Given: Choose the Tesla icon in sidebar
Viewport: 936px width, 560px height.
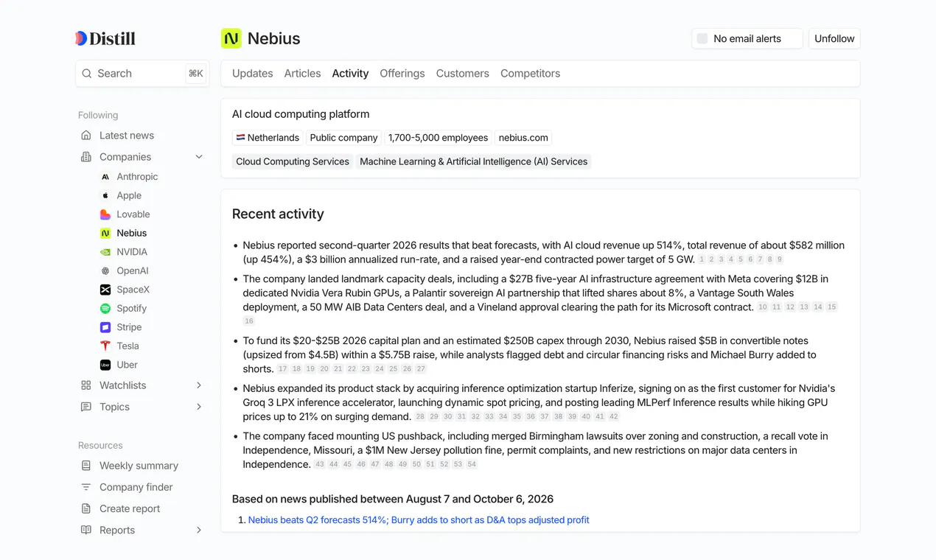Looking at the screenshot, I should (105, 346).
